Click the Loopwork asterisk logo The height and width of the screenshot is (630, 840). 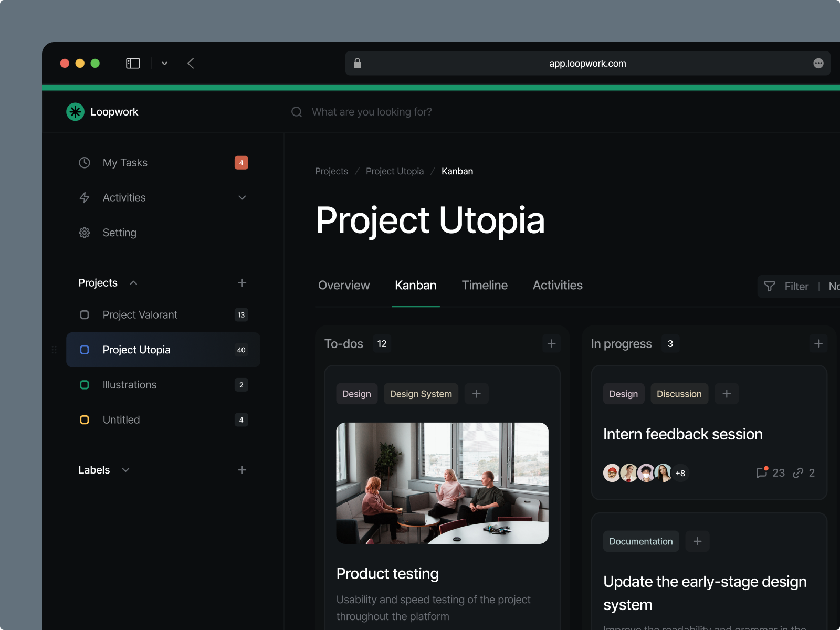[75, 112]
